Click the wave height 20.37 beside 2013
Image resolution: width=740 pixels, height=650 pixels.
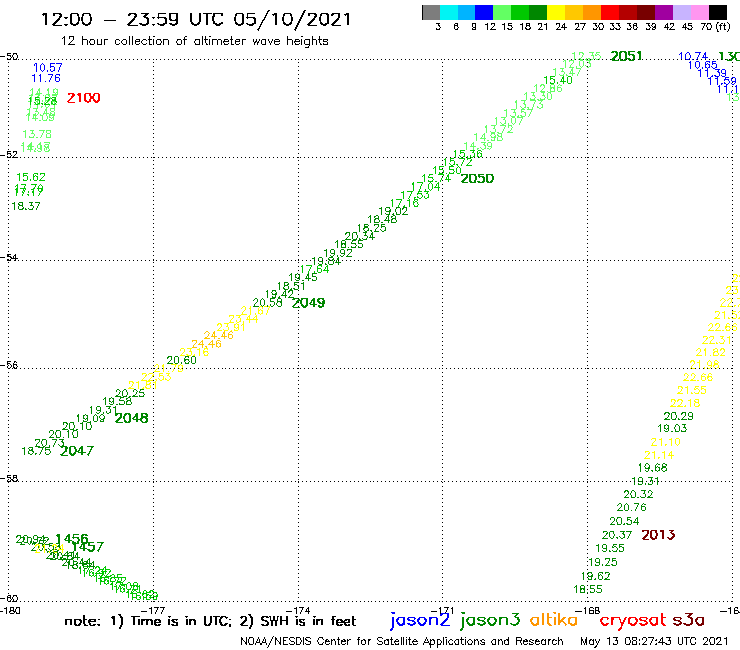616,535
